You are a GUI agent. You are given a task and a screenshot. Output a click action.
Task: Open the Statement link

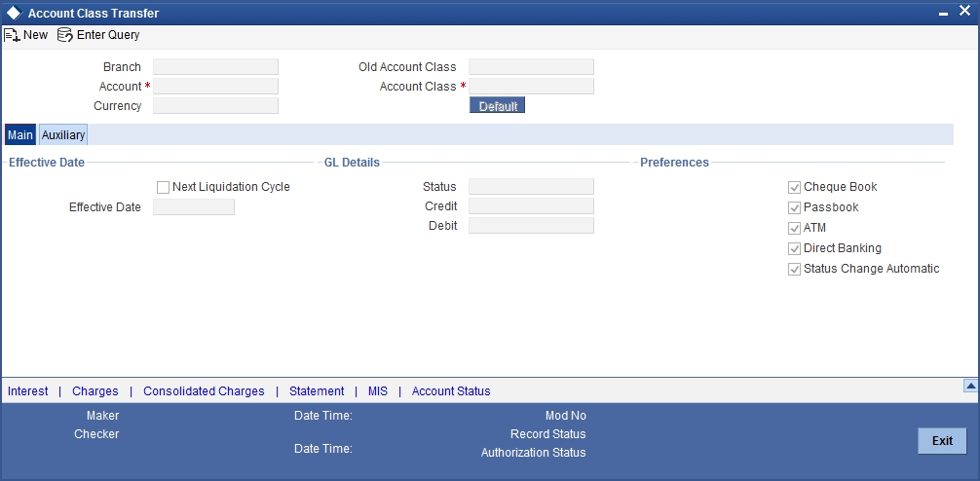pyautogui.click(x=317, y=391)
